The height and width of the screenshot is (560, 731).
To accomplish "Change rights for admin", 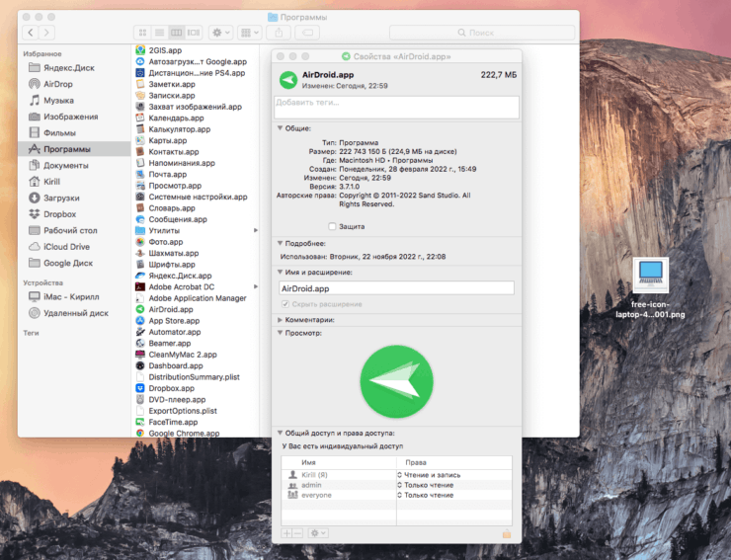I will pos(425,485).
